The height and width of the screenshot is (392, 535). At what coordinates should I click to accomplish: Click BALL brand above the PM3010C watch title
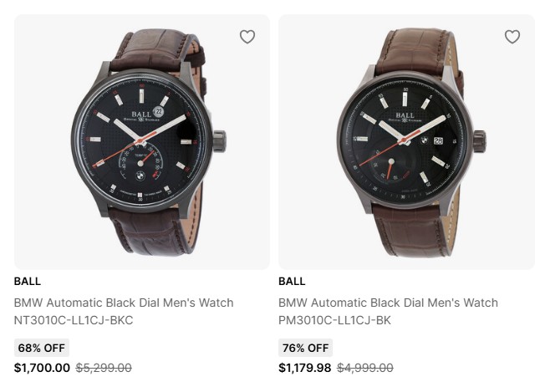(x=292, y=281)
